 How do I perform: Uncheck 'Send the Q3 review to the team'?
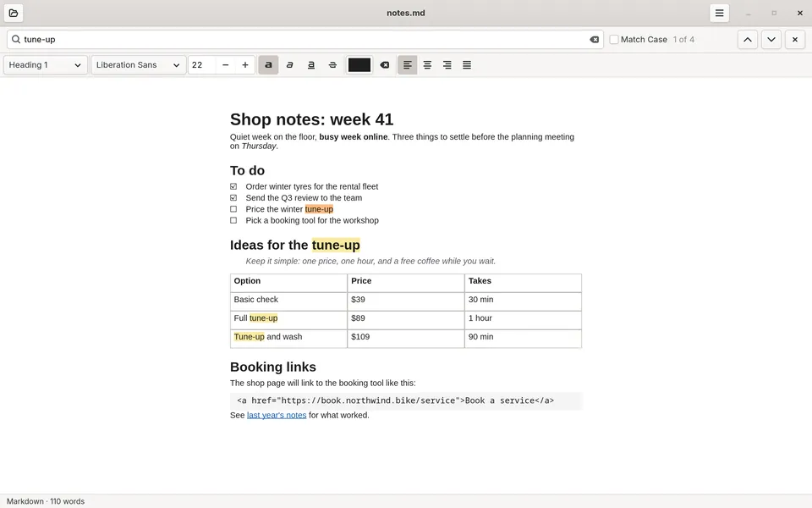(x=233, y=198)
